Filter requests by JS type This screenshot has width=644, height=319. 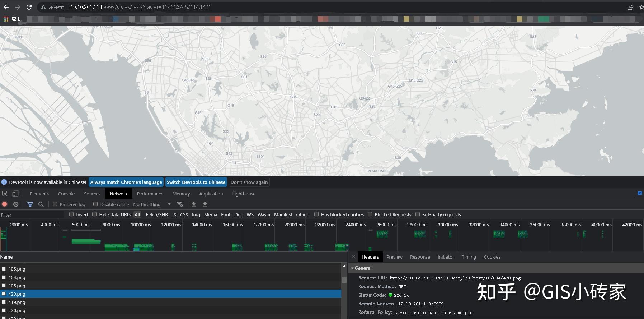(174, 214)
